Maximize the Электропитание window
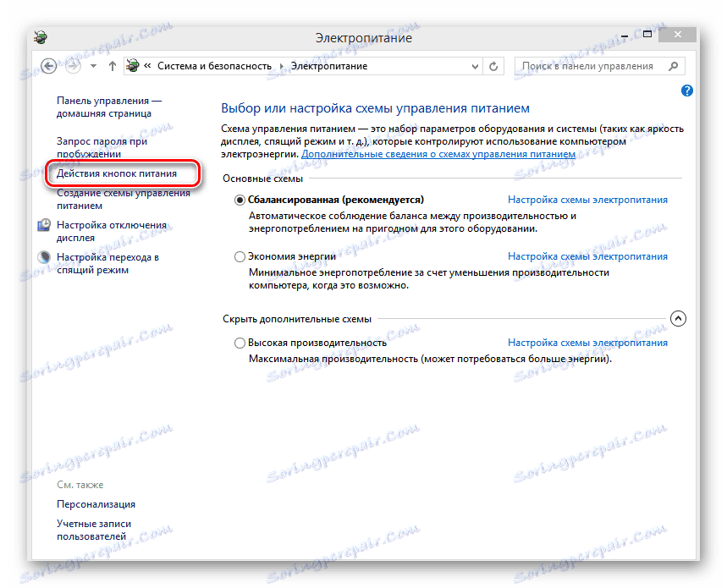Screen dimensions: 727x588 [647, 35]
